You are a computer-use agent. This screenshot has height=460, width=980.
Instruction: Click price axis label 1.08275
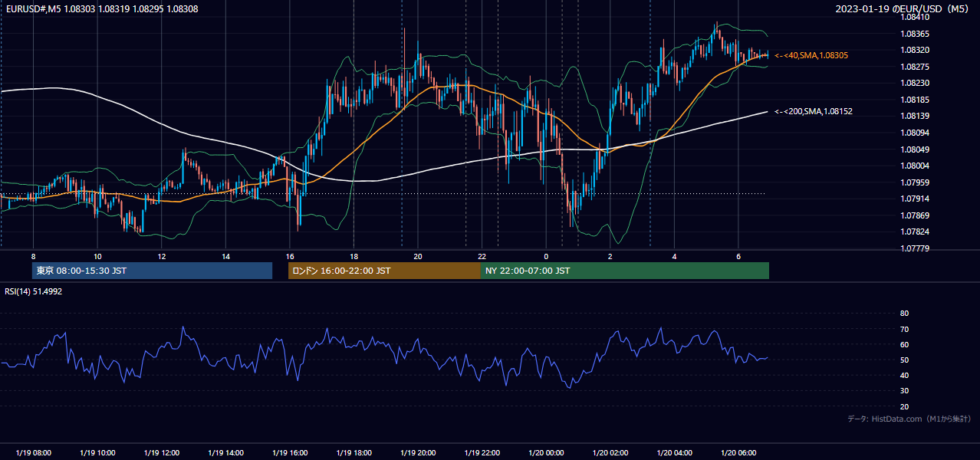(914, 67)
